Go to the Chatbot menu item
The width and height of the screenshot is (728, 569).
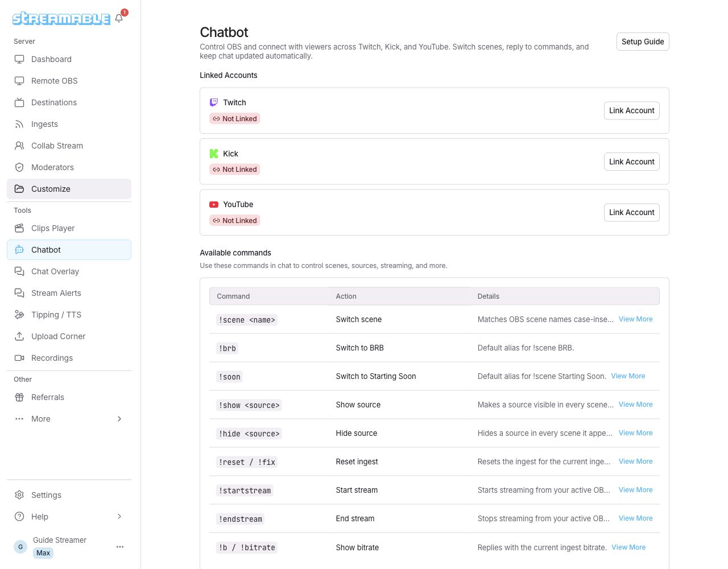pyautogui.click(x=69, y=250)
